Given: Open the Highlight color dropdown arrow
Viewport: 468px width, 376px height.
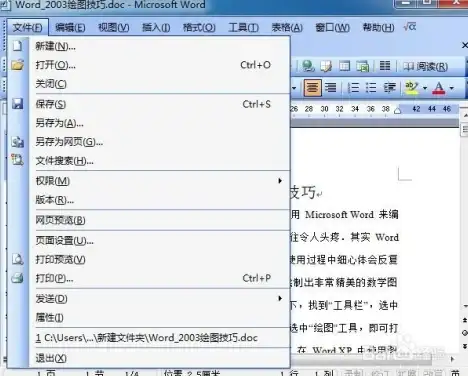Looking at the screenshot, I should pyautogui.click(x=425, y=88).
